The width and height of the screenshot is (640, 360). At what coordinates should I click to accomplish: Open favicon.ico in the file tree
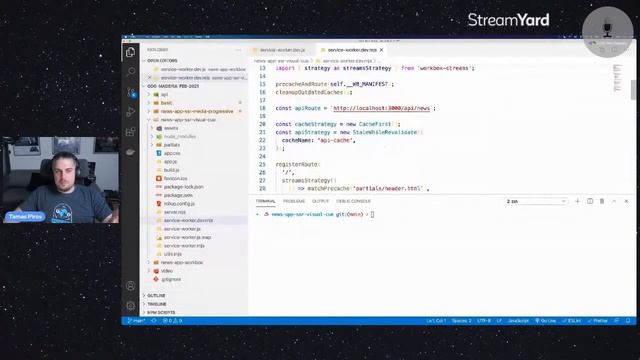(176, 178)
